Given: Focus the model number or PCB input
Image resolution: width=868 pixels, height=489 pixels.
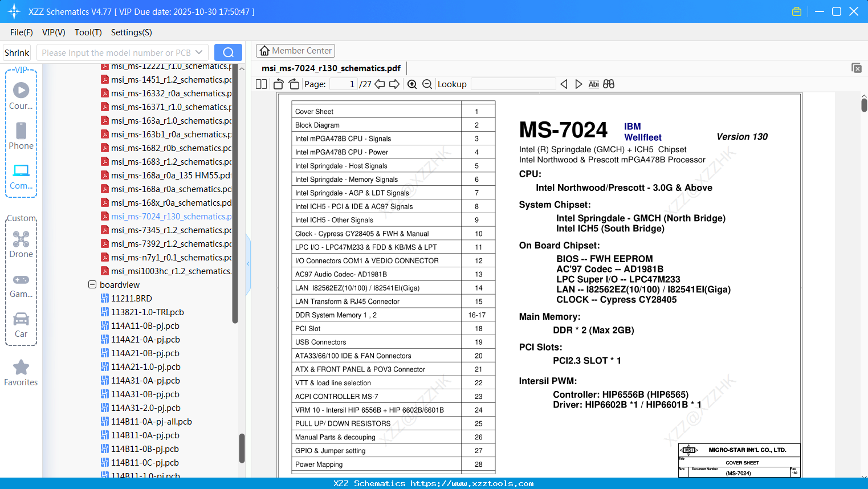Looking at the screenshot, I should point(116,52).
